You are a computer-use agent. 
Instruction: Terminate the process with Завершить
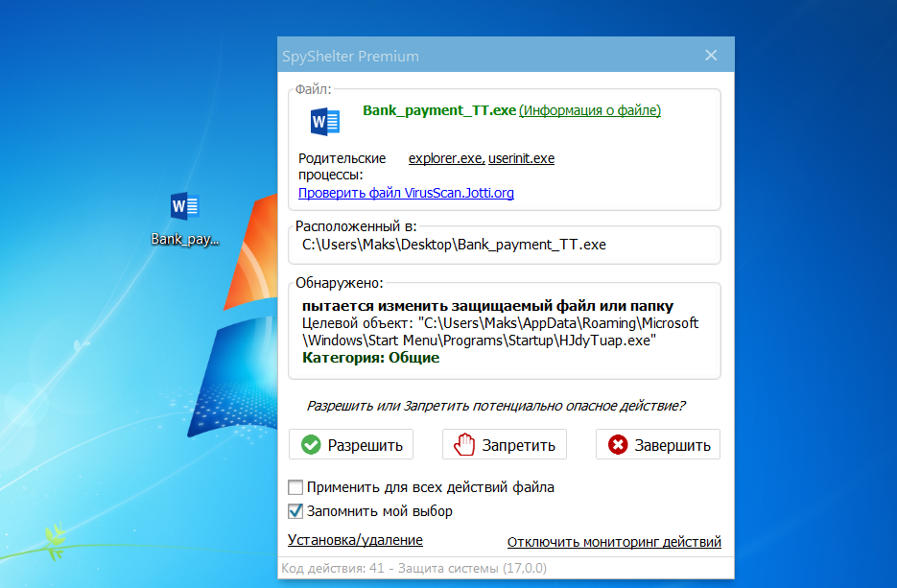pyautogui.click(x=658, y=444)
